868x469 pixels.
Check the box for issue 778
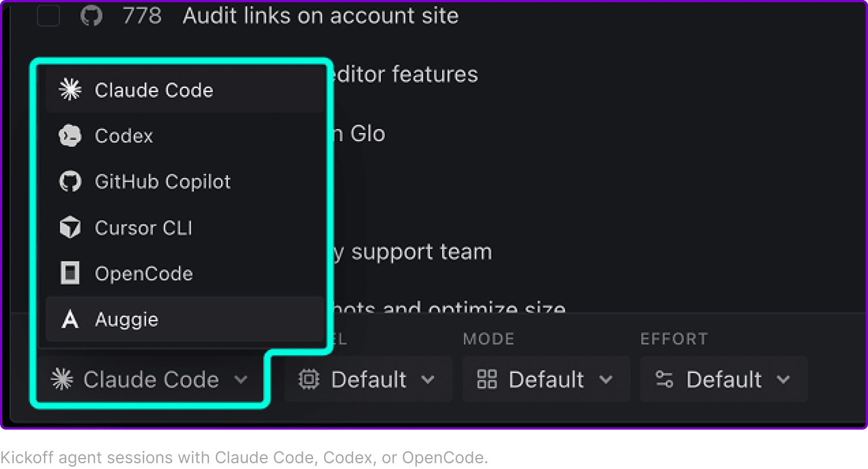tap(48, 16)
